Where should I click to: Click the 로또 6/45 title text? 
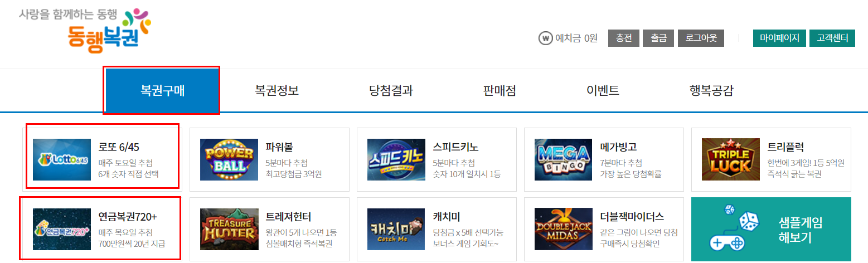pos(119,147)
